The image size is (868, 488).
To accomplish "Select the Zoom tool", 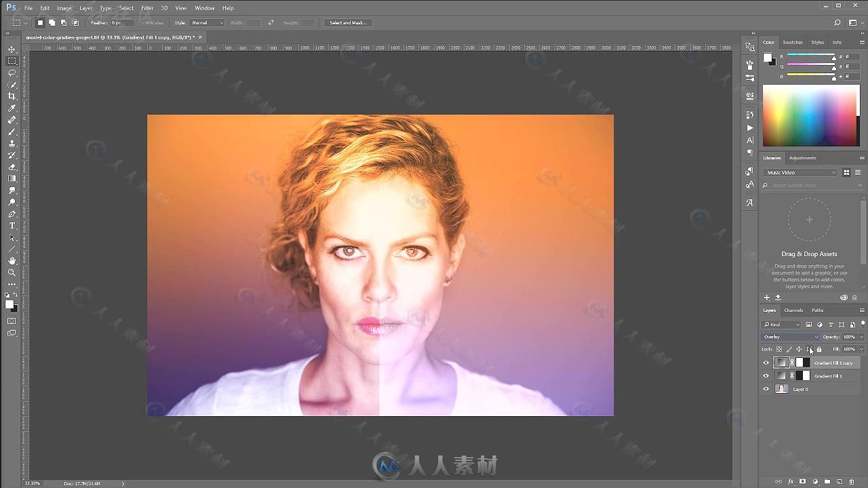I will [x=12, y=272].
